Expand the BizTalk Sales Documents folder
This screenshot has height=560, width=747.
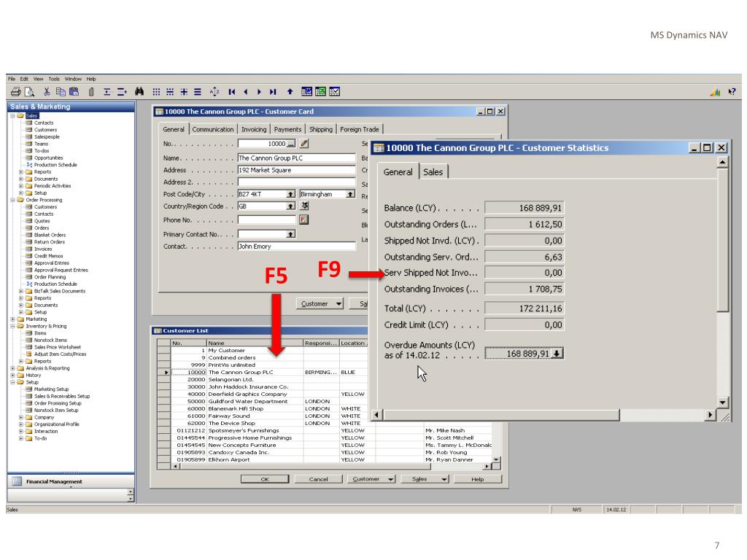[x=21, y=291]
